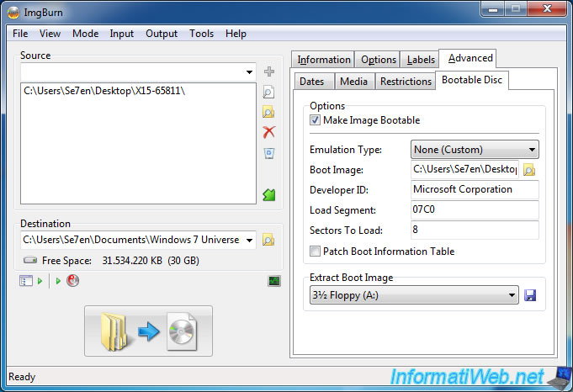Browse for a file source icon
The image size is (573, 392).
coord(268,92)
